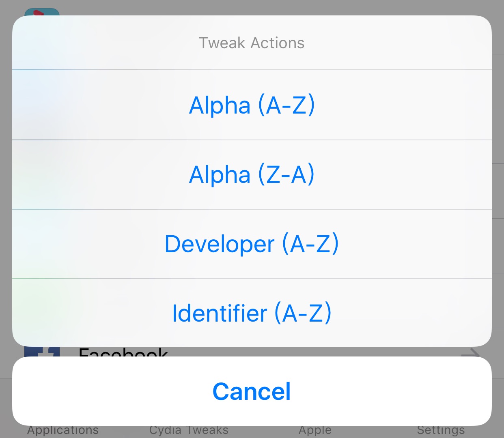Select the Facebook list entry behind the sheet
The width and height of the screenshot is (504, 438).
click(x=252, y=352)
